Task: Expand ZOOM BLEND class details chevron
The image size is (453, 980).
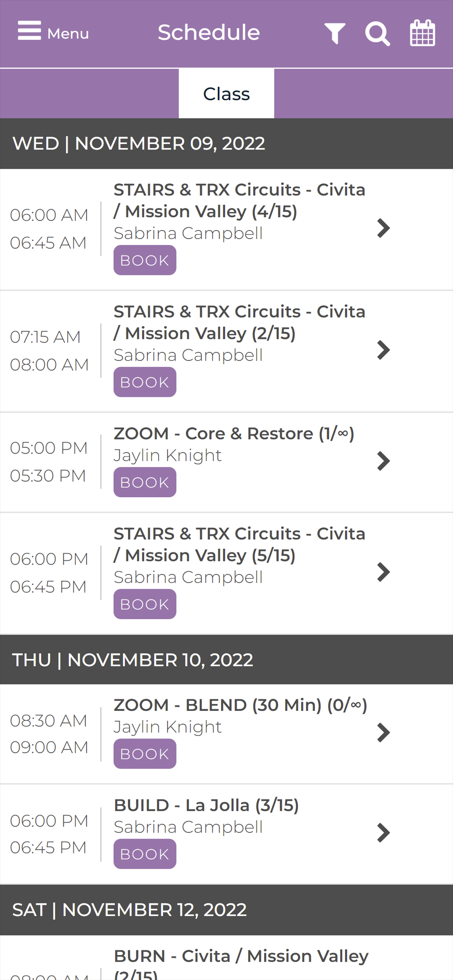Action: (383, 733)
